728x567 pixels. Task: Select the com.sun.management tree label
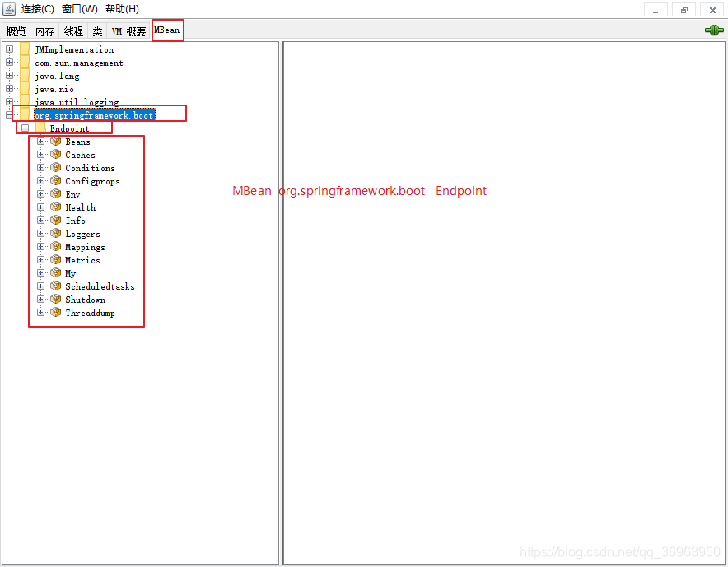click(79, 63)
